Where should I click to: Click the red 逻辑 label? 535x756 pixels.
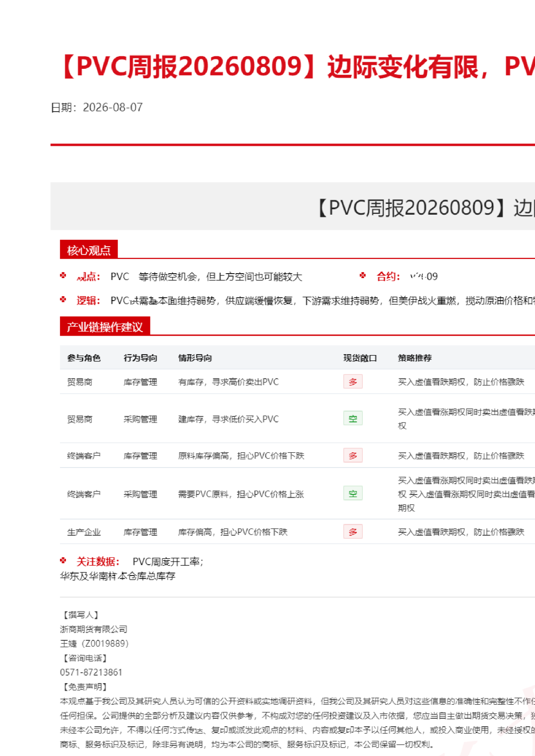88,301
